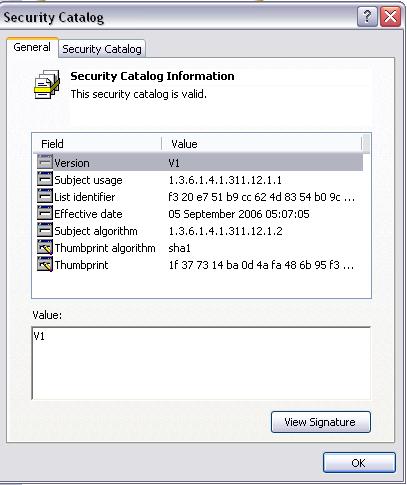
Task: Click the security catalog documents icon
Action: (x=47, y=84)
